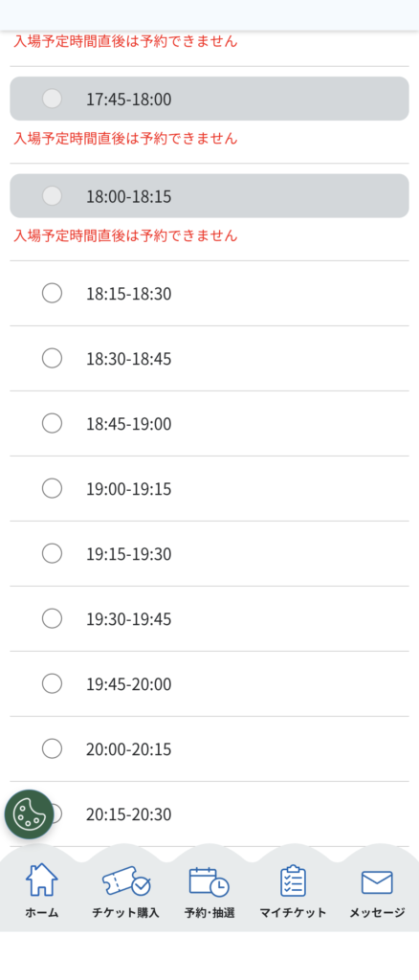Image resolution: width=419 pixels, height=980 pixels.
Task: Tap the 20:15-20:30 time label
Action: (128, 814)
